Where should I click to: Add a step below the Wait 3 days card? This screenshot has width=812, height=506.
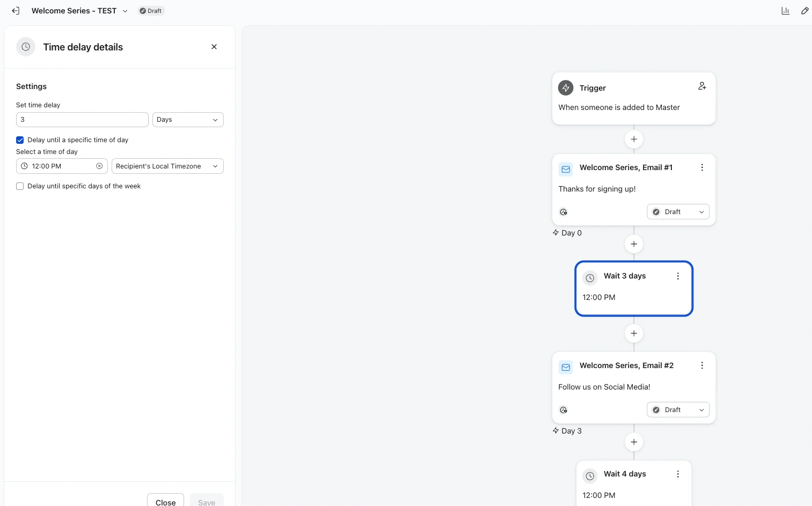pos(634,333)
